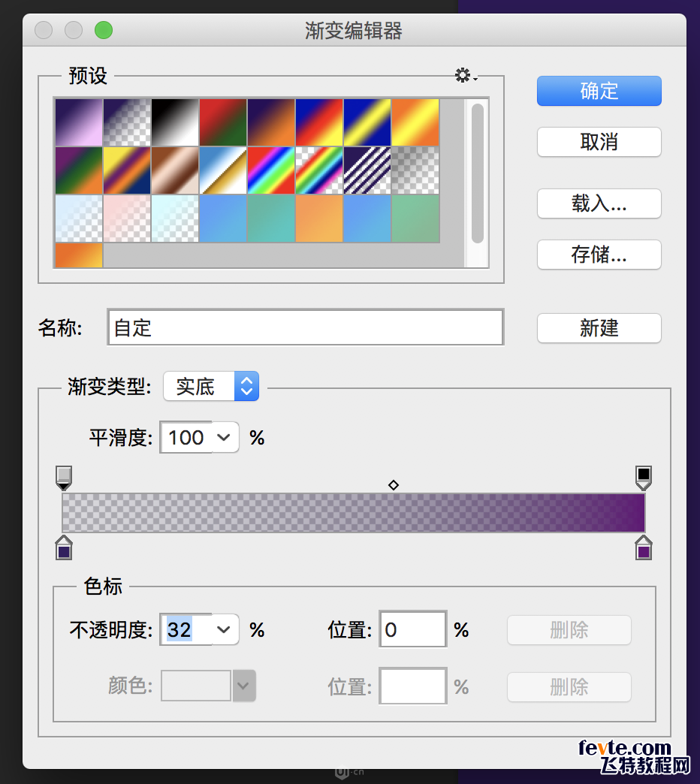Select the yellow-purple-orange-blue gradient preset
Viewport: 700px width, 784px height.
click(127, 170)
